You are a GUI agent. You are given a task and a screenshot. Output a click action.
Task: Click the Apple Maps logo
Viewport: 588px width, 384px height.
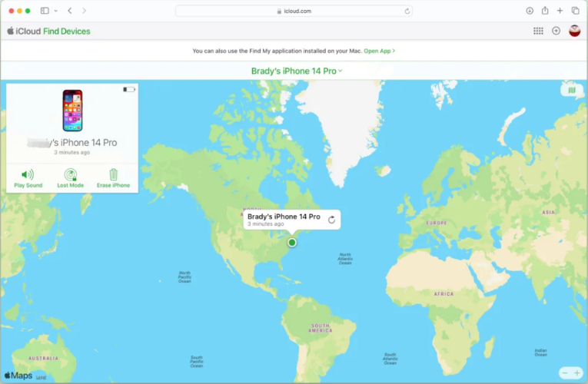18,376
